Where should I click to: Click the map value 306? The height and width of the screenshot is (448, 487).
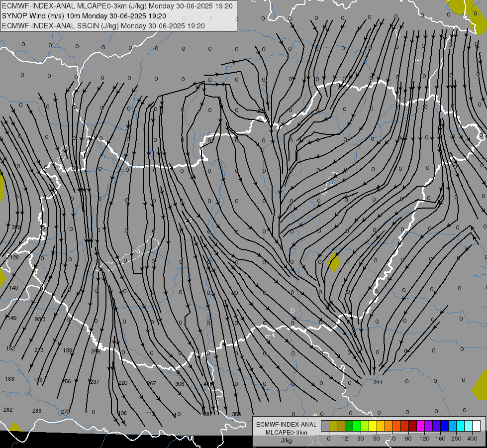[180, 384]
